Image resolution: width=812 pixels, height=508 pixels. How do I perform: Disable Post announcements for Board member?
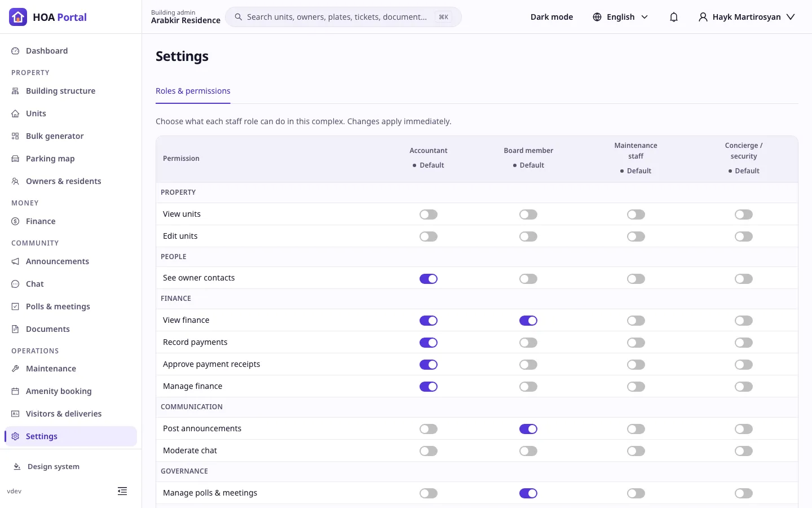point(528,429)
